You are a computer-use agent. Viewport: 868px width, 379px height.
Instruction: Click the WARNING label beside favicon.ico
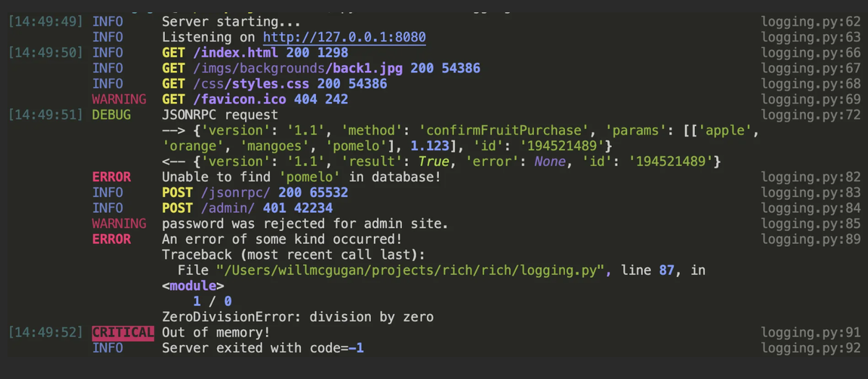click(x=119, y=99)
